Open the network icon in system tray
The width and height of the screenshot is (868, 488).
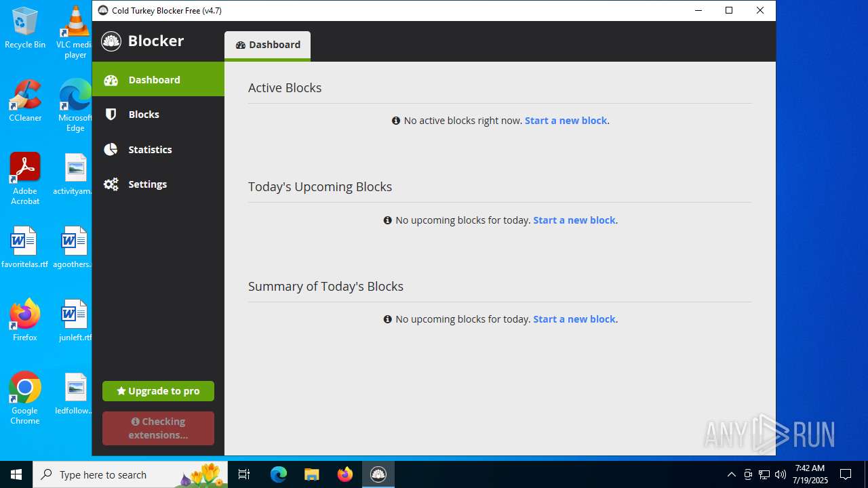tap(764, 474)
